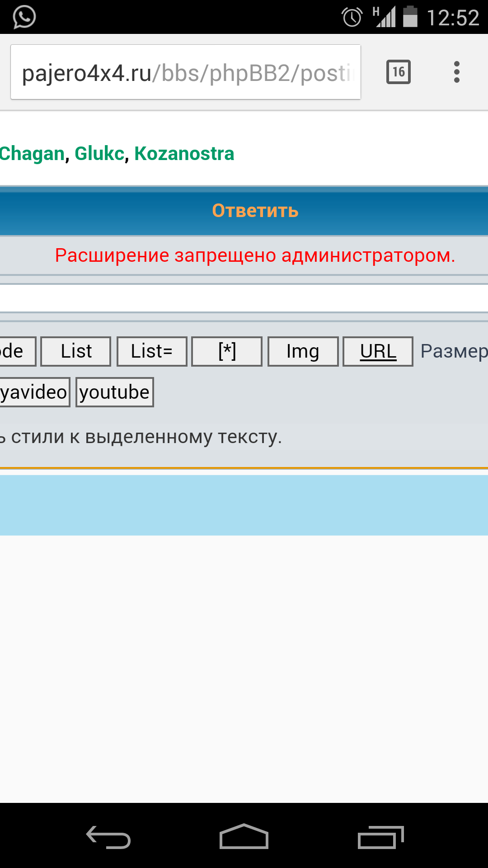Tap the alarm clock status icon
Viewport: 488px width, 868px height.
352,18
